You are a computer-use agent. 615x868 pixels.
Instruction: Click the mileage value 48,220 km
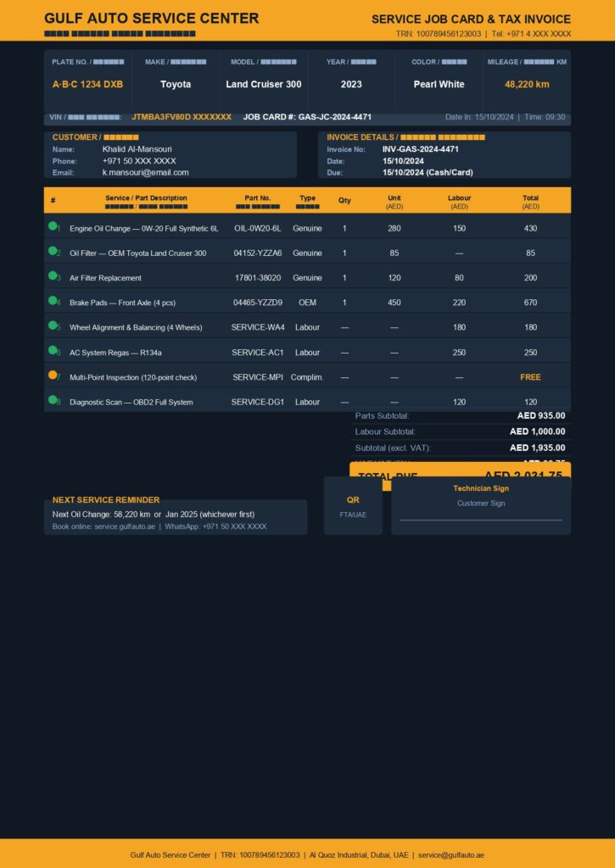point(527,84)
